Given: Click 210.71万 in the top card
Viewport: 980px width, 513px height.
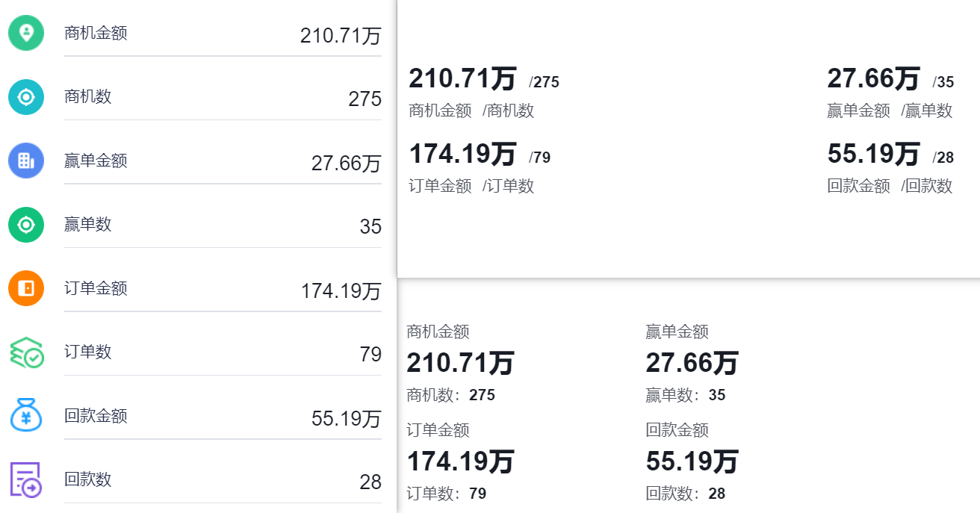Looking at the screenshot, I should [462, 78].
